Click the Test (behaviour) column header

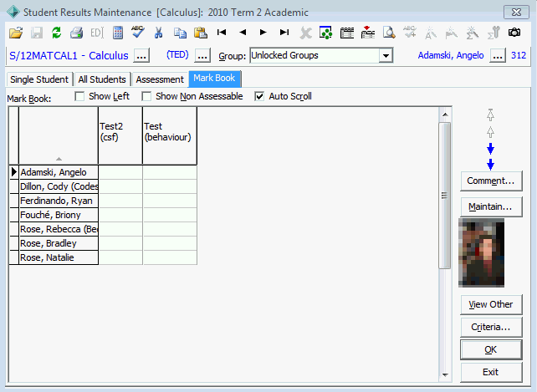[x=170, y=135]
